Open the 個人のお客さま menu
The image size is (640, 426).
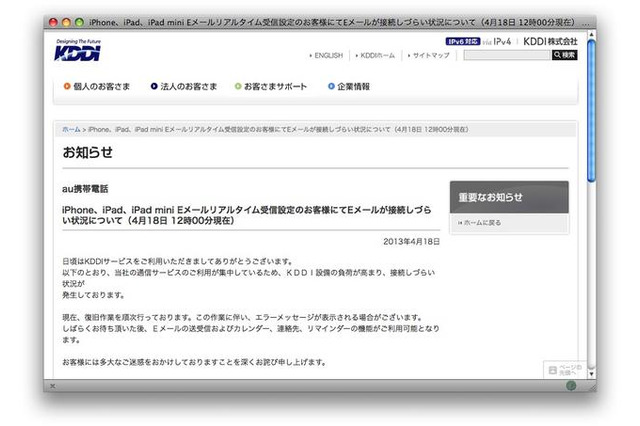[101, 87]
